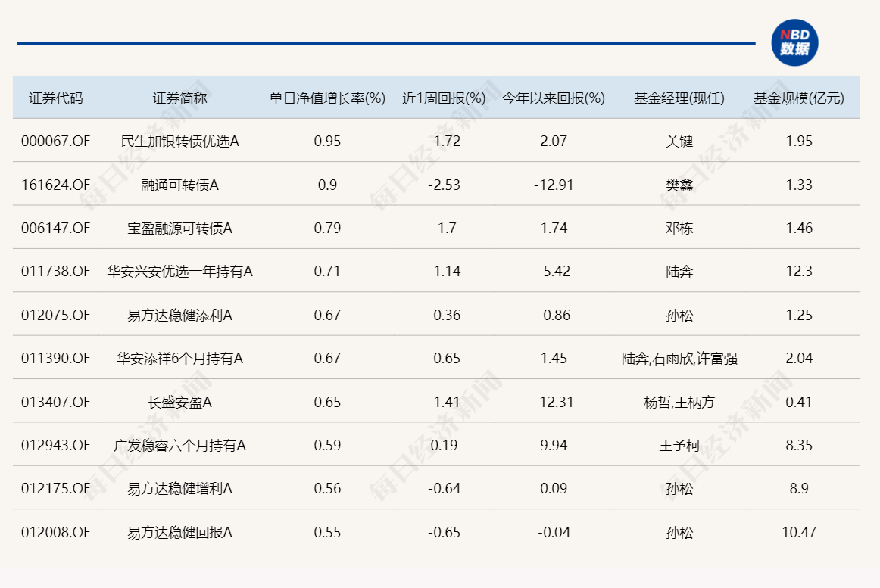Select fund size value 12.3
Viewport: 880px width, 588px height.
799,271
